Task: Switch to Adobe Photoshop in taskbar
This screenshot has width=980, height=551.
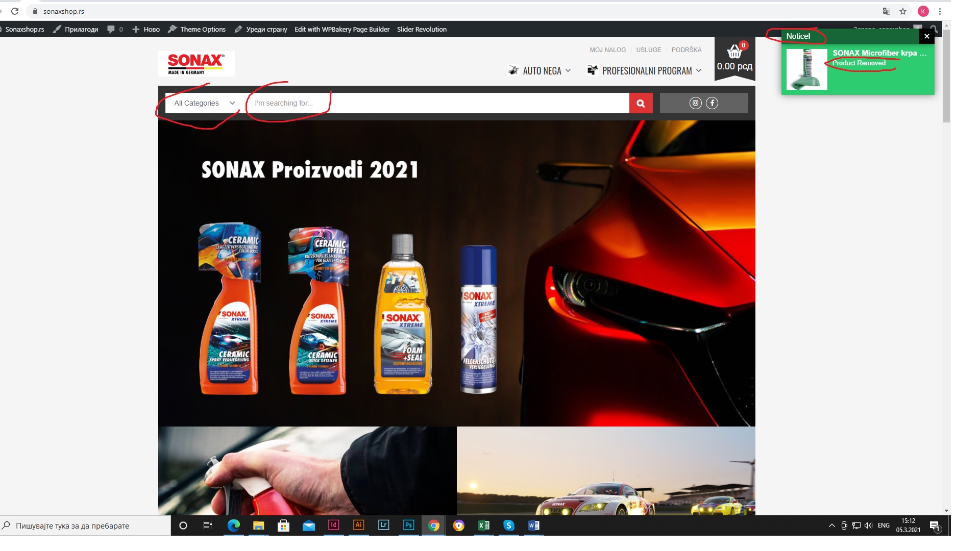Action: click(408, 525)
